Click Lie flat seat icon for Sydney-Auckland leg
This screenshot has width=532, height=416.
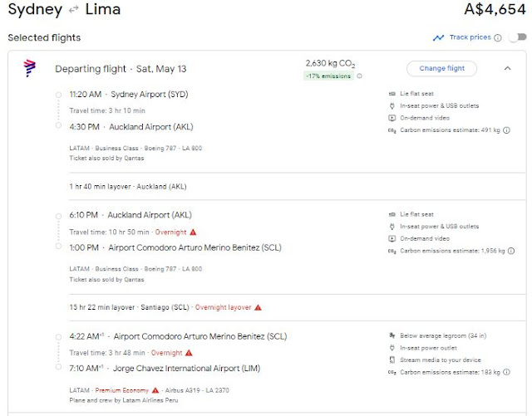pos(392,94)
